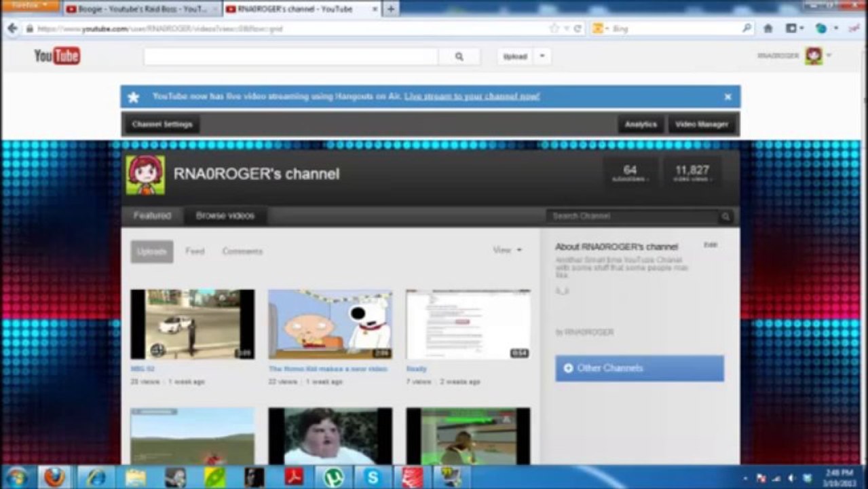Open Analytics
The image size is (868, 489).
pos(641,124)
